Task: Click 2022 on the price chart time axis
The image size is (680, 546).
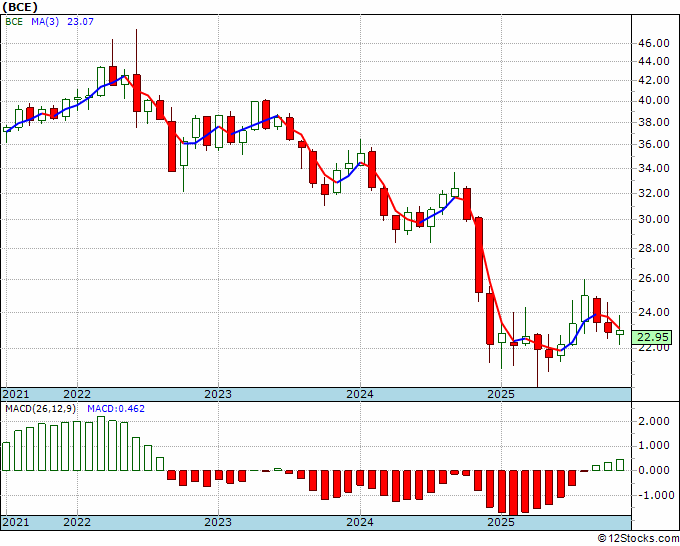Action: click(x=77, y=394)
